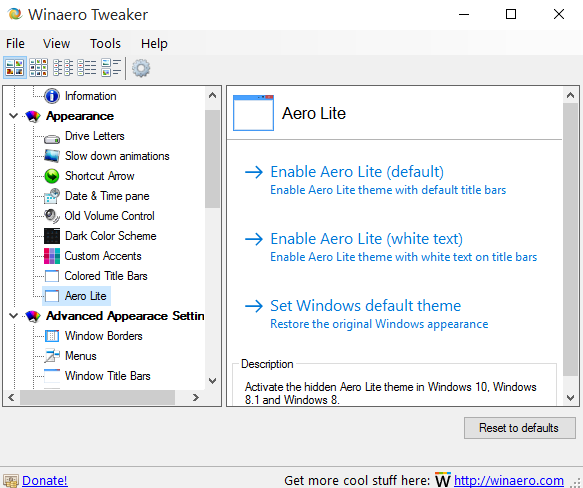
Task: Open the http://winaero.com link
Action: tap(509, 481)
